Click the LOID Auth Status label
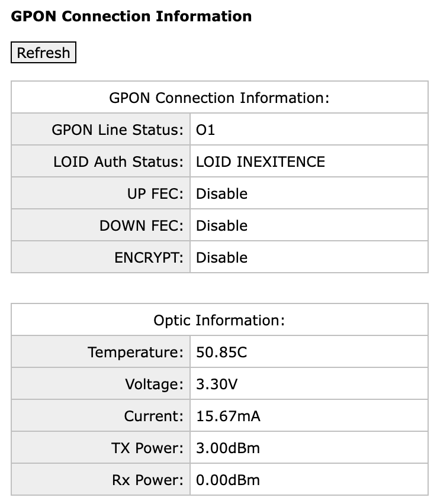The image size is (437, 504). click(118, 161)
